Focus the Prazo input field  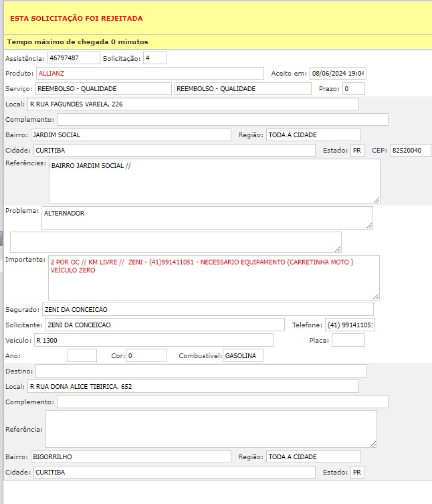click(x=353, y=88)
